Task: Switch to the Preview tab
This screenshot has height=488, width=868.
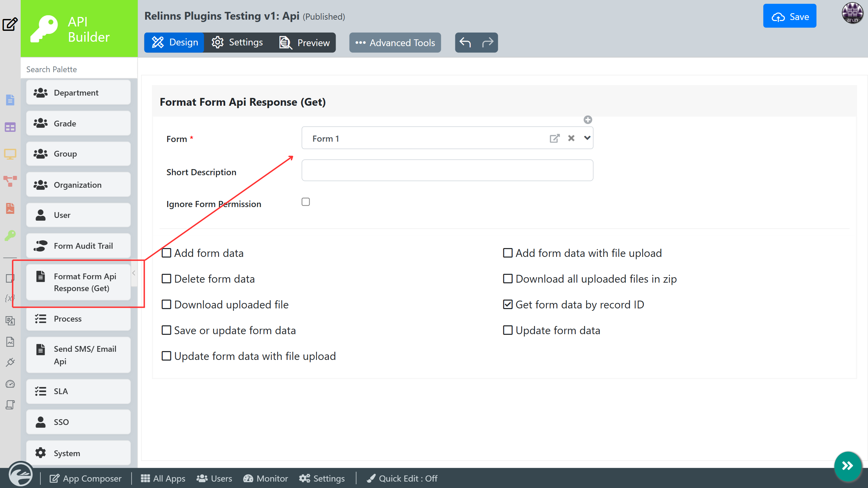Action: 304,43
